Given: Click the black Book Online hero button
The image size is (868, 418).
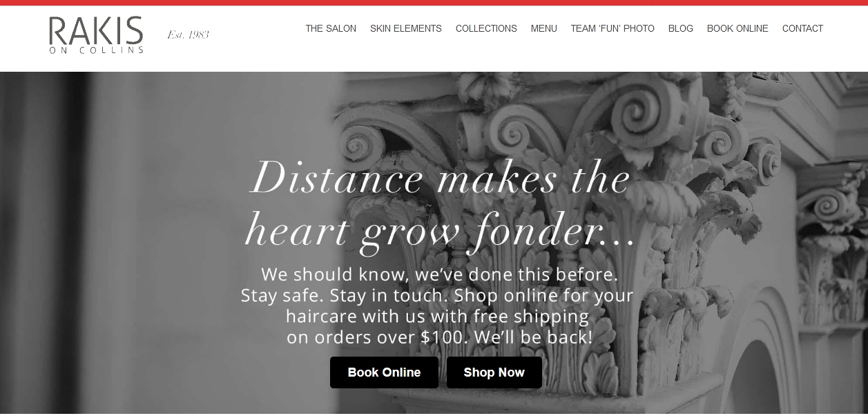Looking at the screenshot, I should tap(384, 372).
